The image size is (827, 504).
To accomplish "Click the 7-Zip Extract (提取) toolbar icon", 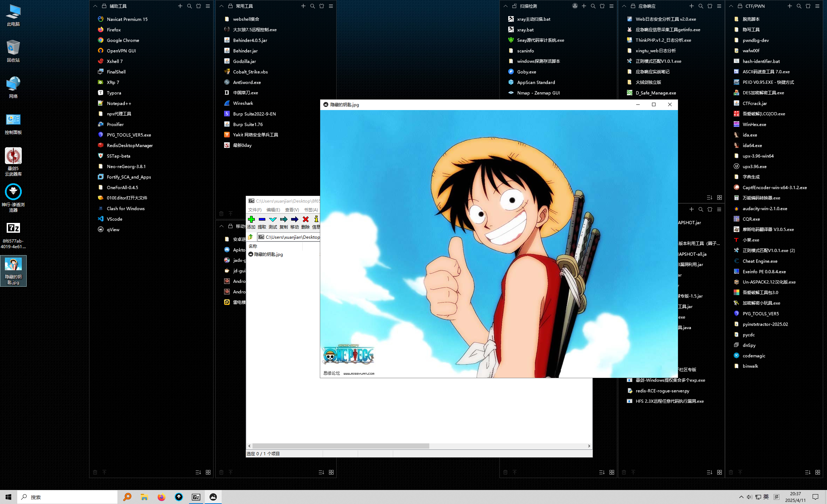I will (262, 219).
